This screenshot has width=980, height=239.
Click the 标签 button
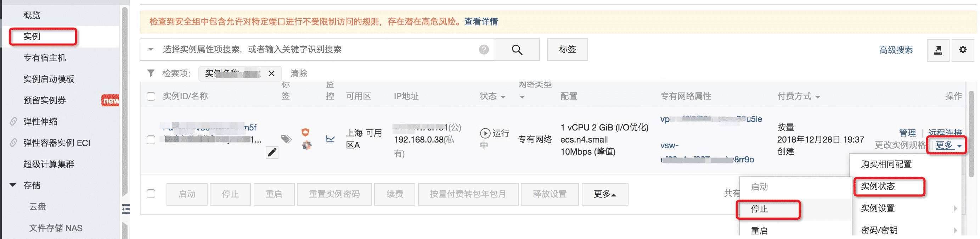(567, 50)
